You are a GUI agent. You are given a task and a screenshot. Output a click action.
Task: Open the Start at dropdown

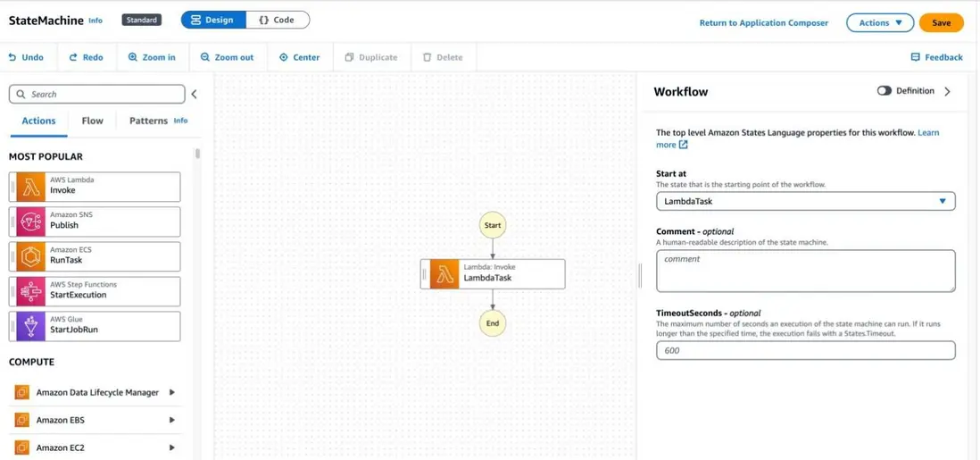coord(805,202)
